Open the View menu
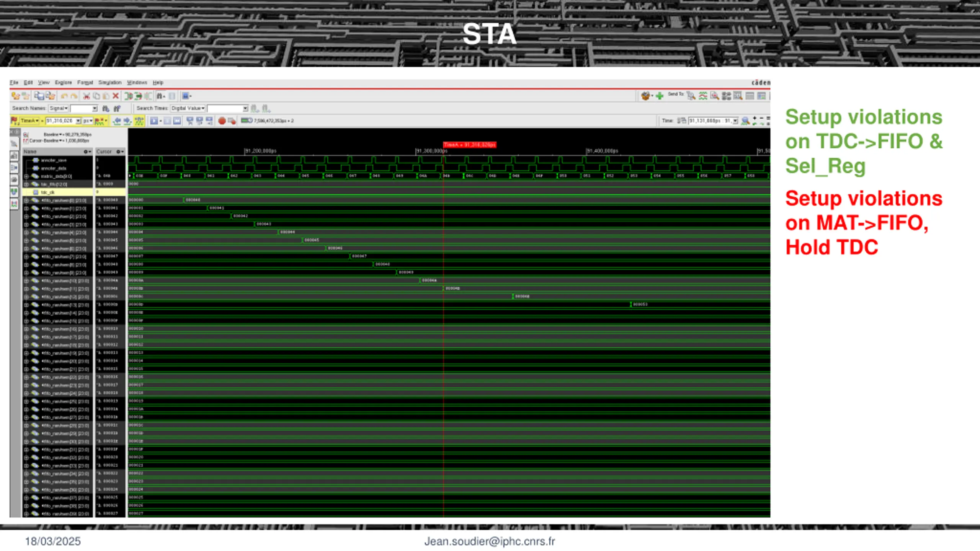The height and width of the screenshot is (551, 980). 44,82
